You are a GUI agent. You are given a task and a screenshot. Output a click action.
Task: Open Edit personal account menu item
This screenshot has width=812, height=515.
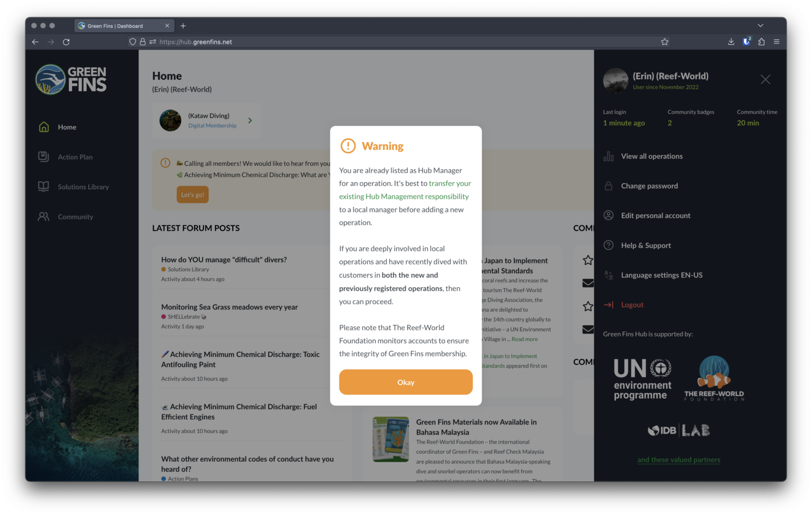(x=656, y=216)
